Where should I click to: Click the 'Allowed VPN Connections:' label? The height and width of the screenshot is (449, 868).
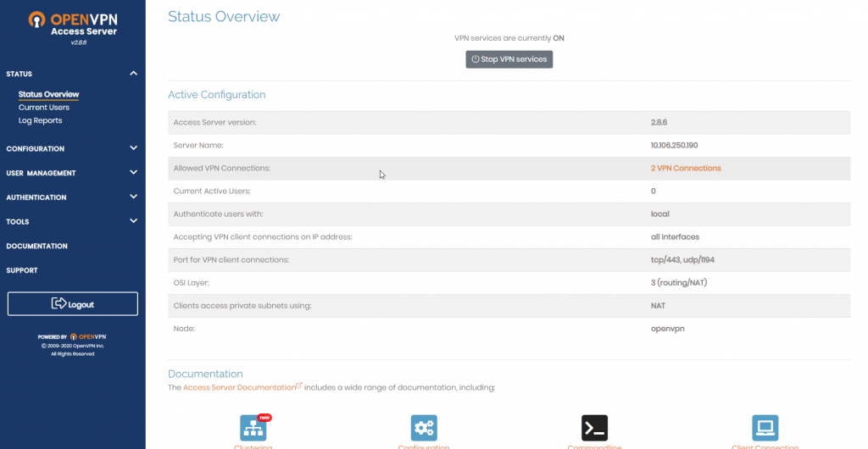222,168
